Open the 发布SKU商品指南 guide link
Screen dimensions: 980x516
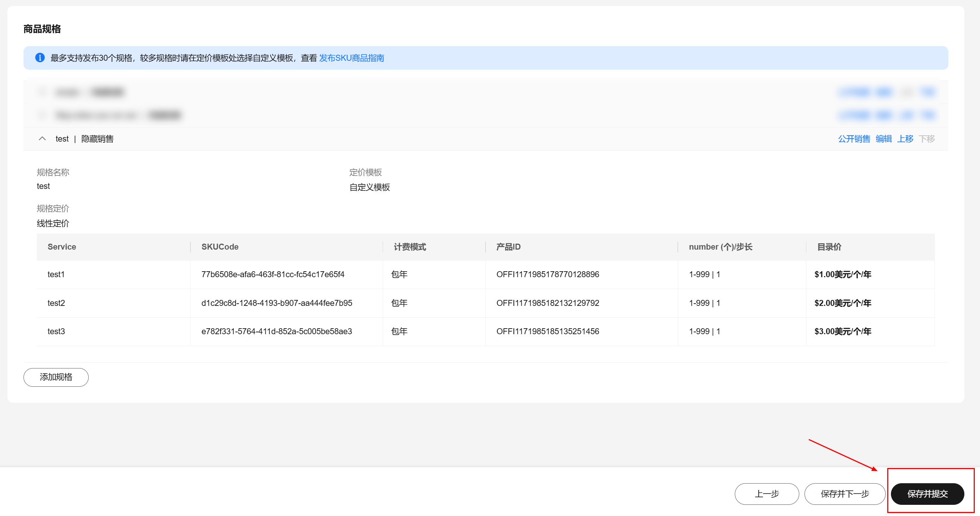(x=351, y=58)
